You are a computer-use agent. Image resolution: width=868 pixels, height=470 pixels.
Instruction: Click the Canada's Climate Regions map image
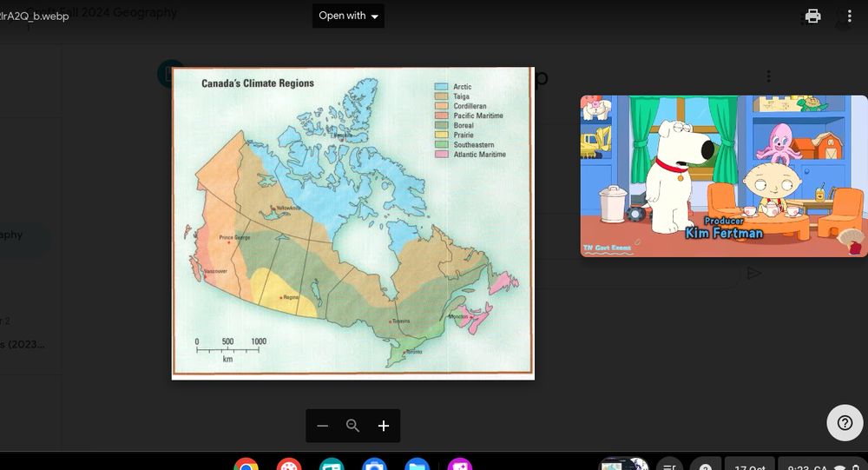[x=353, y=222]
